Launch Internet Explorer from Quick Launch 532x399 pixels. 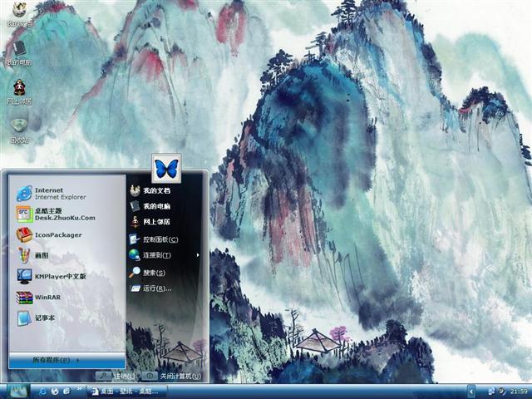43,392
